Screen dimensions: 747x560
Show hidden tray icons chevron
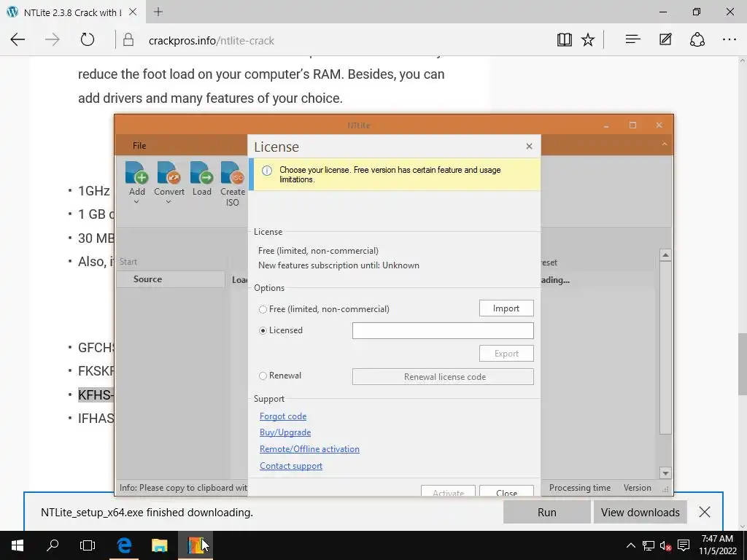[x=630, y=545]
